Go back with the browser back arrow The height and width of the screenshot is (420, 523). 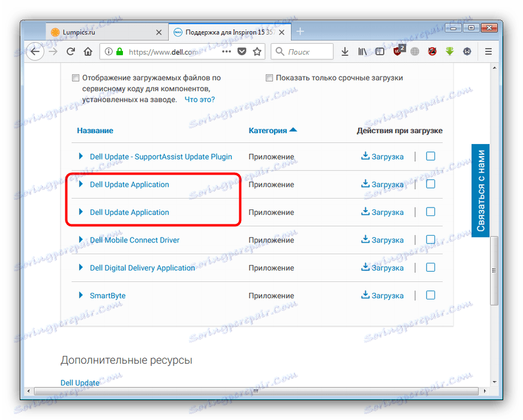[x=35, y=52]
